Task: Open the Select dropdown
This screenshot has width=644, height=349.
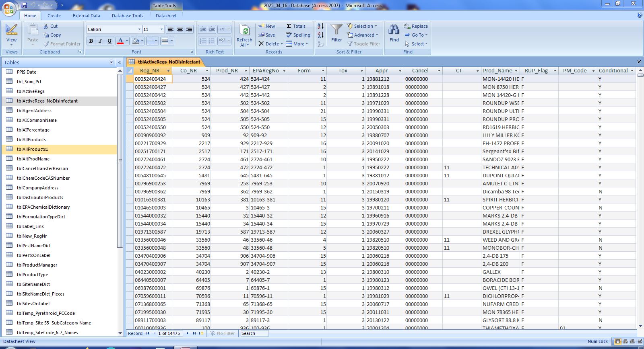Action: pos(416,44)
